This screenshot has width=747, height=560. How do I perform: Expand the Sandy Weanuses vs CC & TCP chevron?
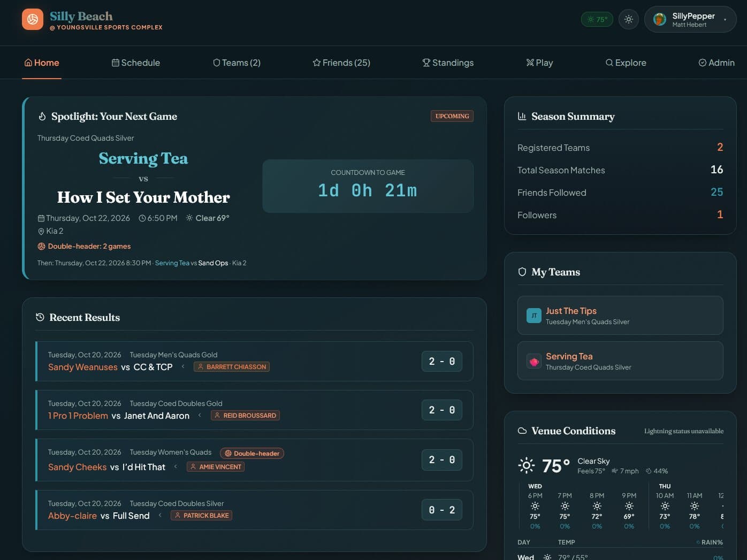pyautogui.click(x=183, y=367)
